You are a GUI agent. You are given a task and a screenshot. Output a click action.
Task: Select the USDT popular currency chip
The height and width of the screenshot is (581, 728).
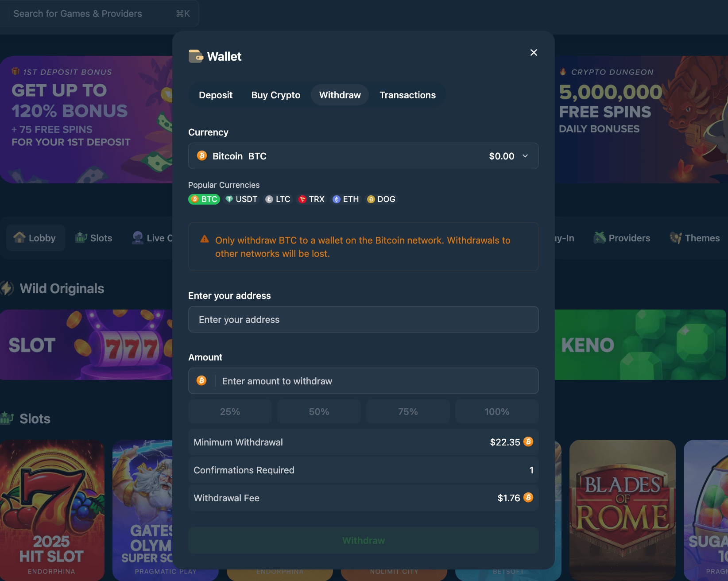pyautogui.click(x=241, y=199)
